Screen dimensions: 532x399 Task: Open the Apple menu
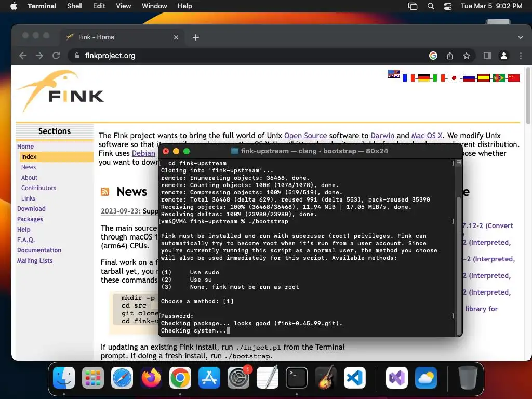(x=14, y=6)
